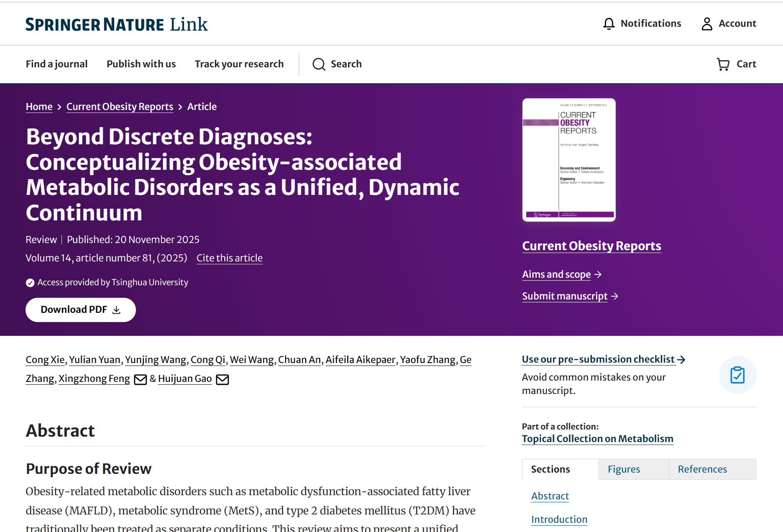Open the Account user icon
The width and height of the screenshot is (783, 532).
click(706, 24)
